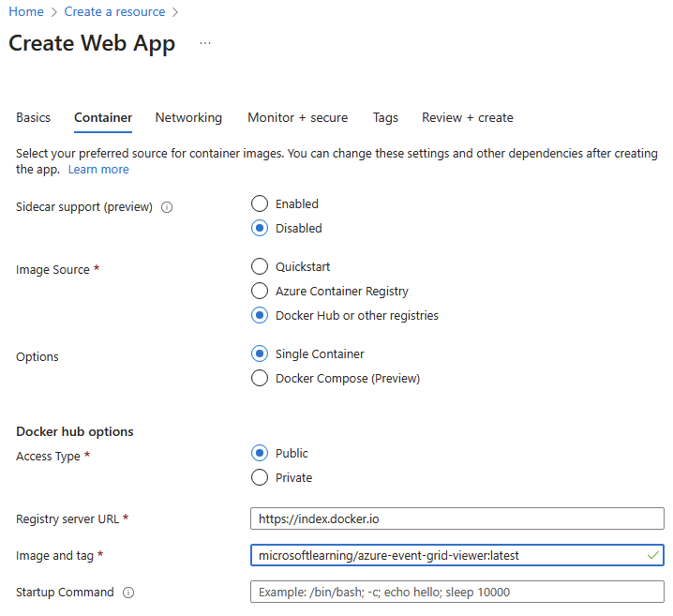This screenshot has height=616, width=673.
Task: Click the Docker hub options heading
Action: (x=75, y=431)
